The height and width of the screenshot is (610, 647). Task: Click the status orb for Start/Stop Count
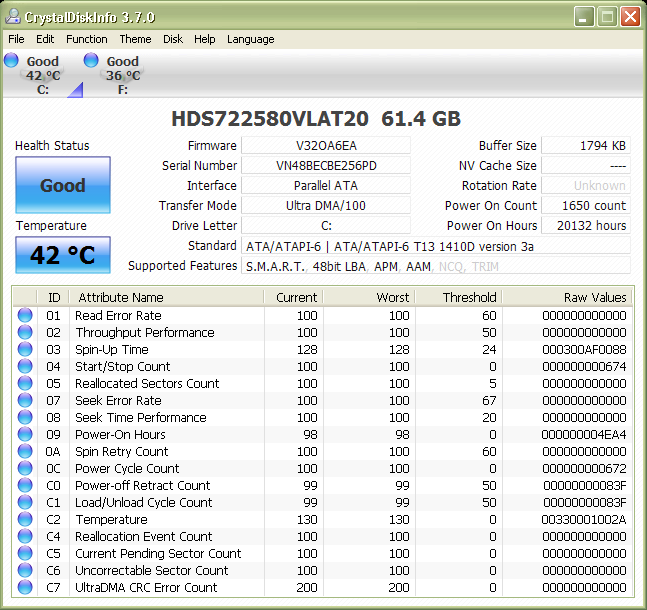pyautogui.click(x=25, y=366)
